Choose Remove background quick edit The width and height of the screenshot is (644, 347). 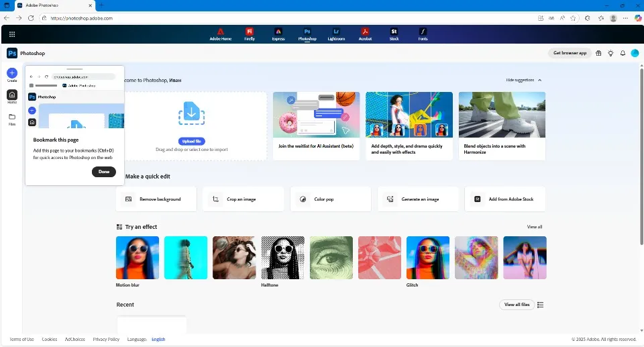pyautogui.click(x=156, y=199)
